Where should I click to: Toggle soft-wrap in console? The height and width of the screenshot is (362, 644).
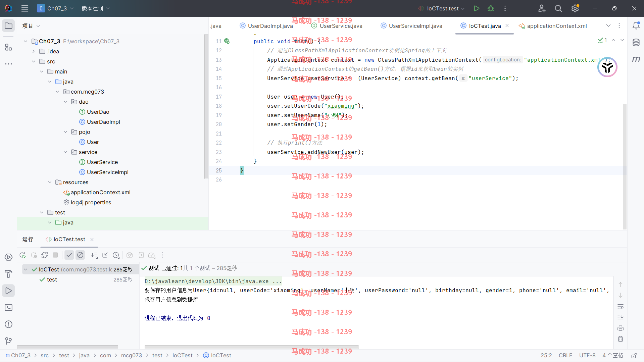point(621,307)
